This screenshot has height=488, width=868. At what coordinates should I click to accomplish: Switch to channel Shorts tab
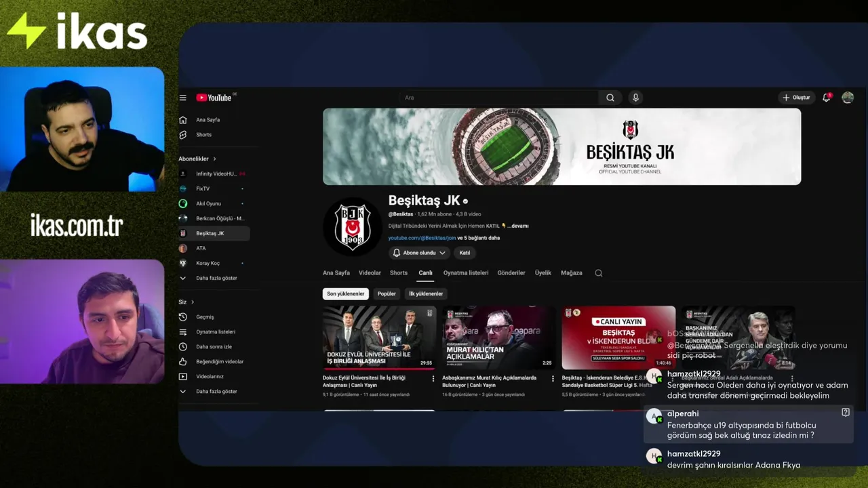tap(399, 273)
